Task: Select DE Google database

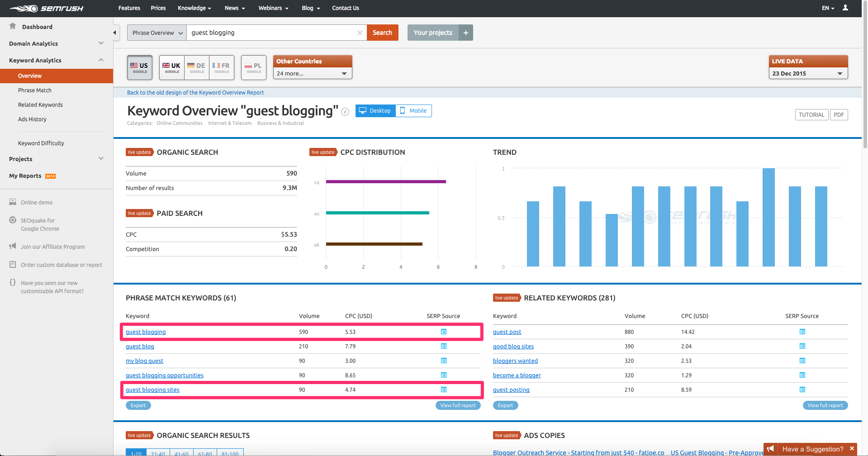Action: (197, 67)
